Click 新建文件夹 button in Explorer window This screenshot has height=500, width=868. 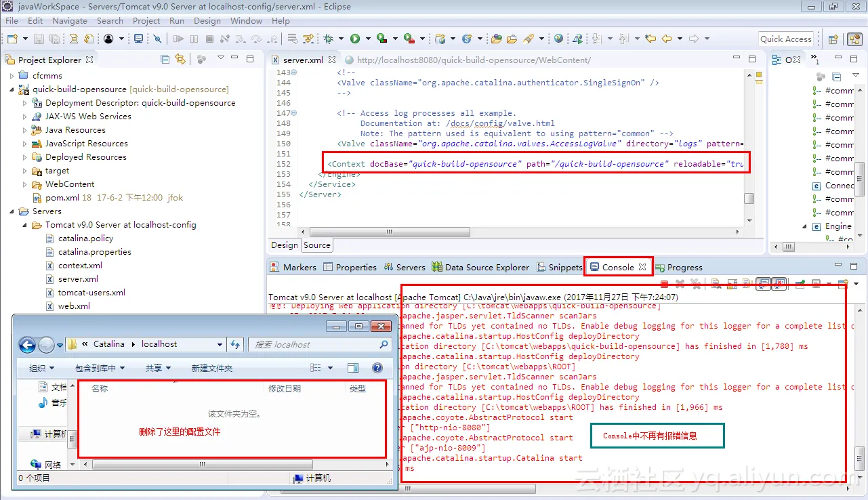pyautogui.click(x=212, y=368)
